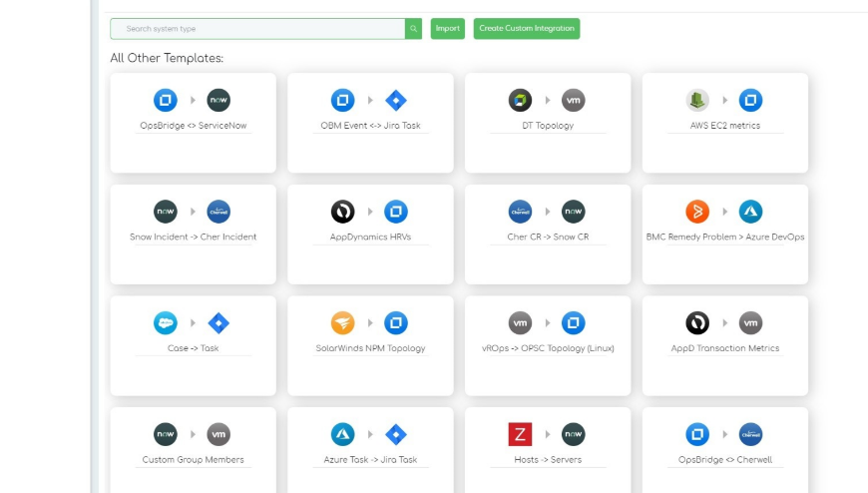Click the Search system type field
The width and height of the screenshot is (868, 493).
click(257, 29)
